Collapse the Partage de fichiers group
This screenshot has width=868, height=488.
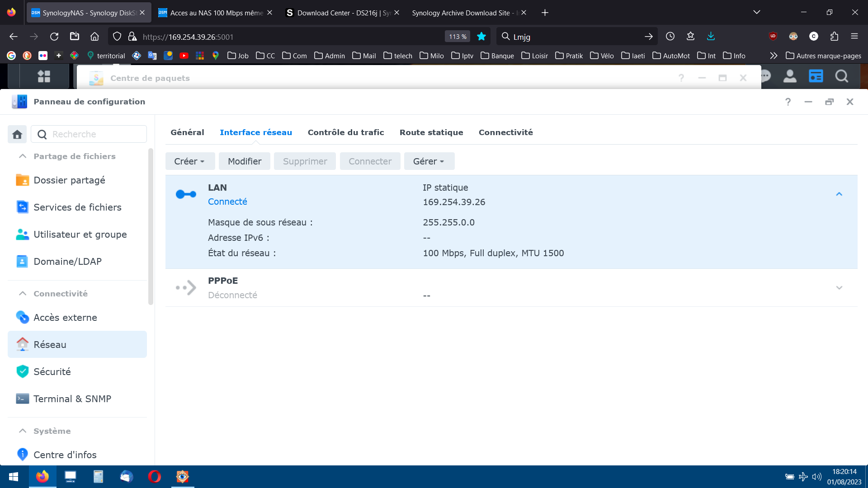pos(23,156)
